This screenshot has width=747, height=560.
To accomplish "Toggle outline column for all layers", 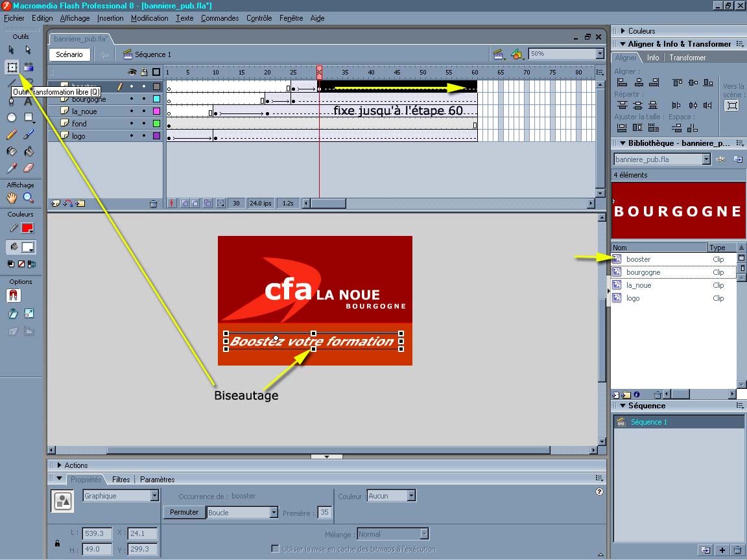I will [156, 72].
